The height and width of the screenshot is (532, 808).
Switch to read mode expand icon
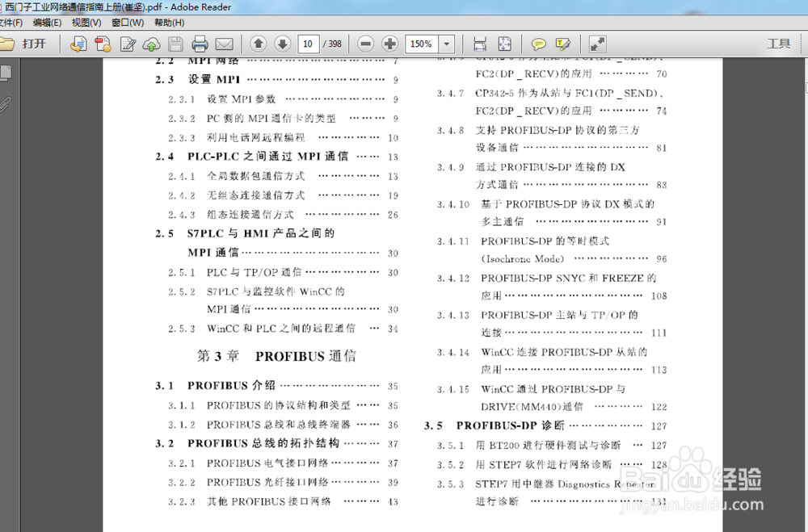click(x=597, y=44)
